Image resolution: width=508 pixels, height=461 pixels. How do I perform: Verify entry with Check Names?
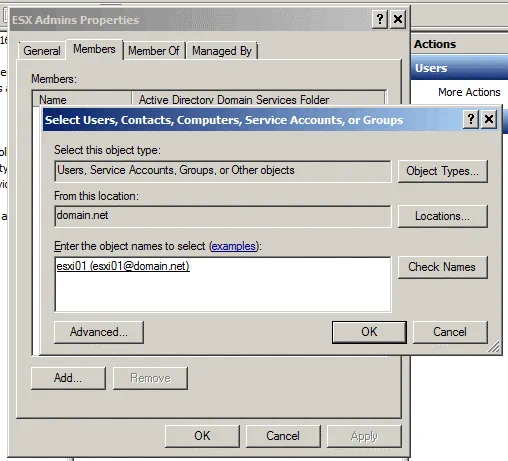(443, 267)
